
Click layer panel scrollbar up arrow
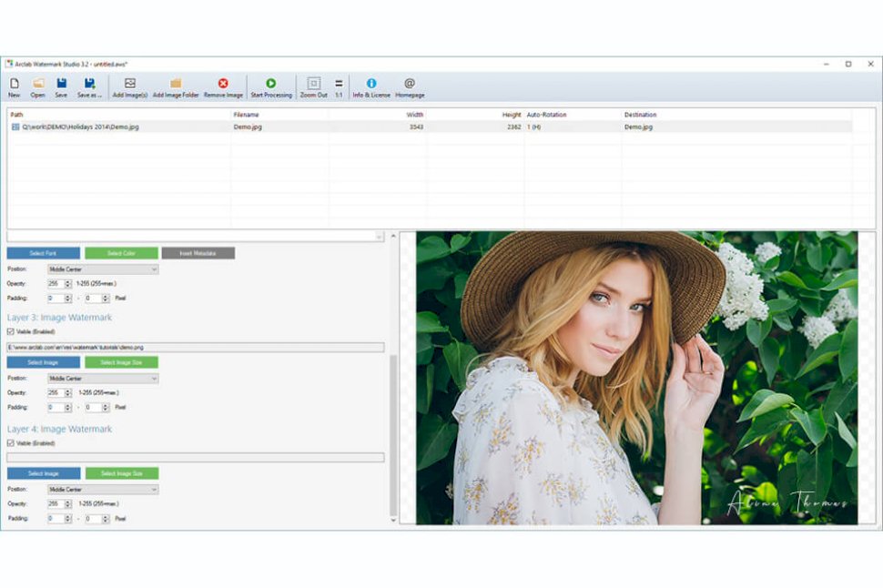coord(393,236)
